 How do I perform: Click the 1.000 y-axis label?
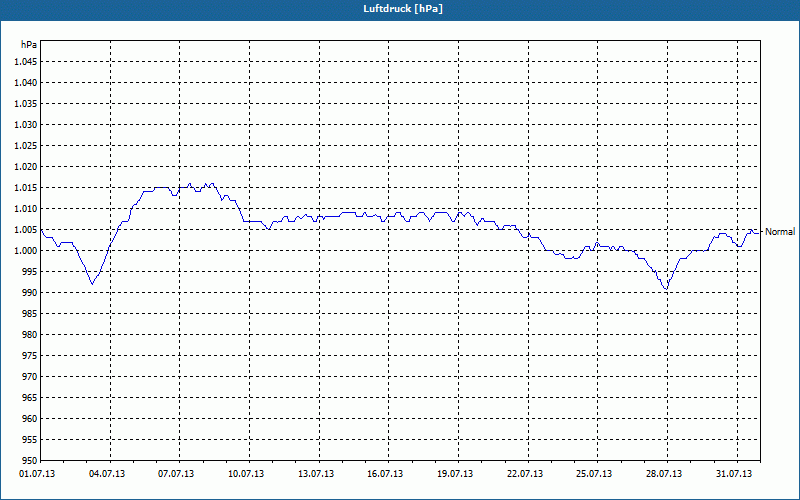pos(26,251)
